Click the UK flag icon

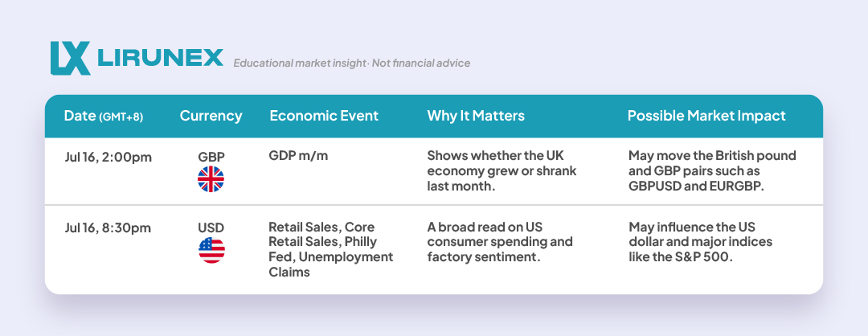click(211, 179)
